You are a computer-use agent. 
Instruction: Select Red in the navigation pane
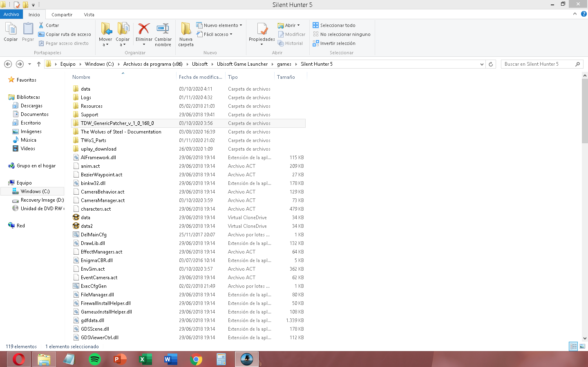20,226
